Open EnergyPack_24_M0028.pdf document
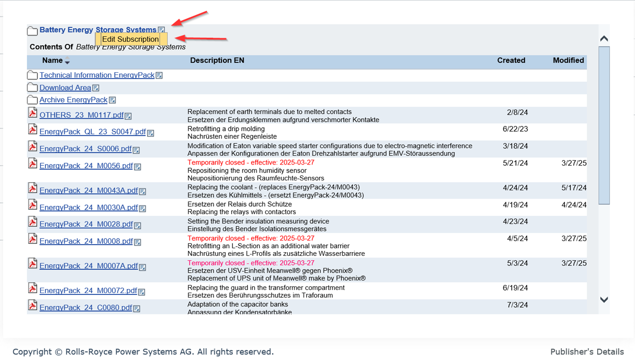The height and width of the screenshot is (364, 635). click(86, 224)
